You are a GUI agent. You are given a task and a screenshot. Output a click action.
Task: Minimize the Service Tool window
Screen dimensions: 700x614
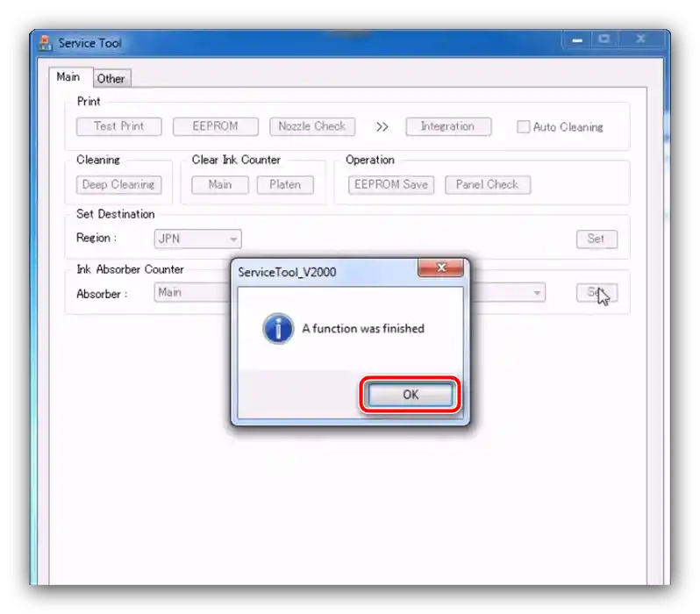tap(577, 39)
